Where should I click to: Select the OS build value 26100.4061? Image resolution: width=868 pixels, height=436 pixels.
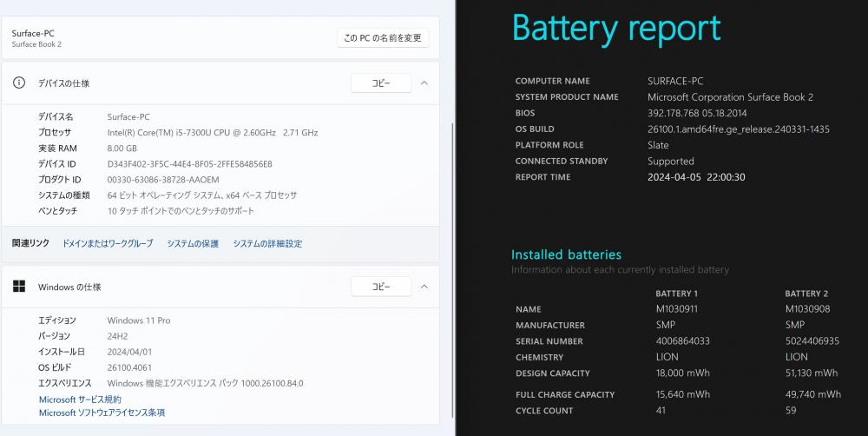pos(129,367)
